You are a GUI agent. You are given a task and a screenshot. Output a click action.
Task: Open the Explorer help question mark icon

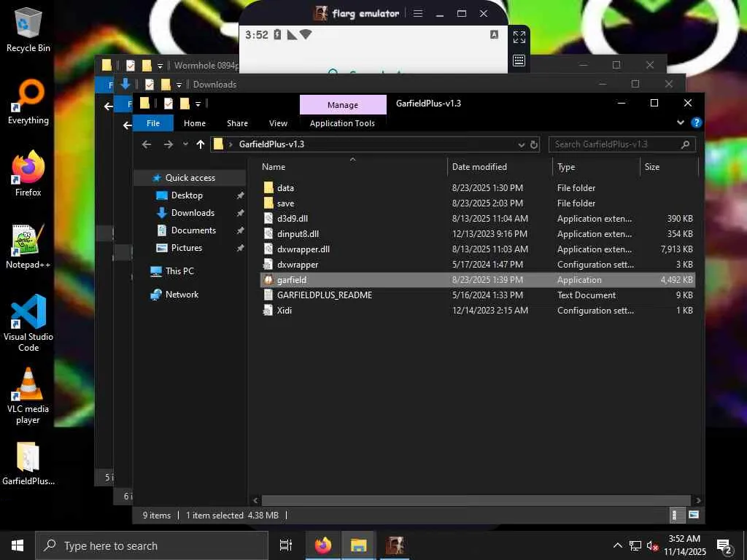tap(696, 122)
